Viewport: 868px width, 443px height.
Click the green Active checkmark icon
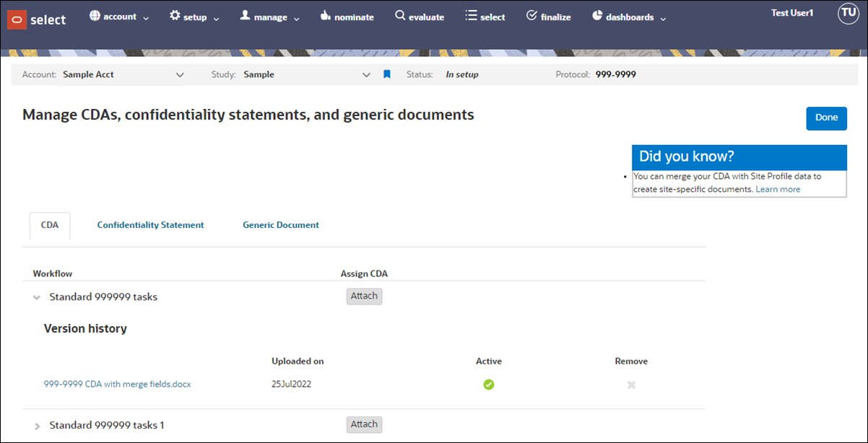point(489,385)
